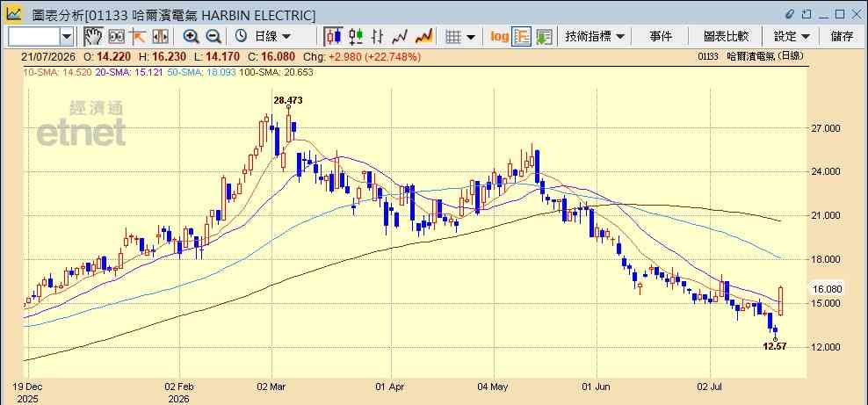Select the hand pan tool
Screen dimensions: 868x405
coord(93,37)
